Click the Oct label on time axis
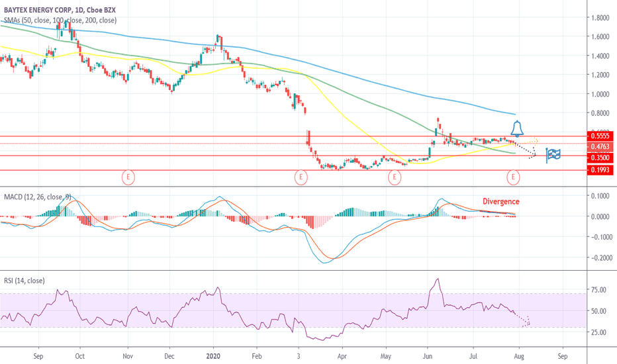This screenshot has height=364, width=617. pyautogui.click(x=80, y=356)
